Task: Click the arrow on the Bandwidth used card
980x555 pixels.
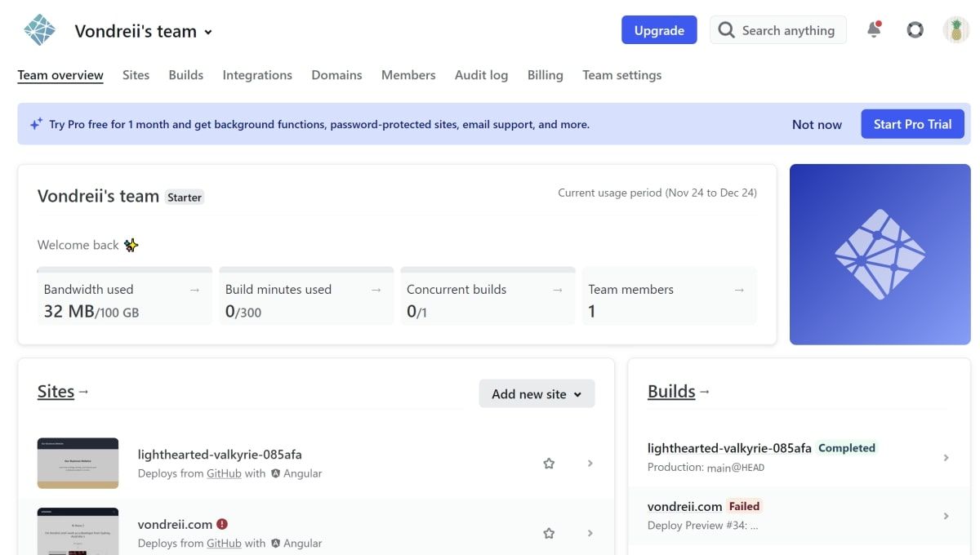Action: click(x=194, y=289)
